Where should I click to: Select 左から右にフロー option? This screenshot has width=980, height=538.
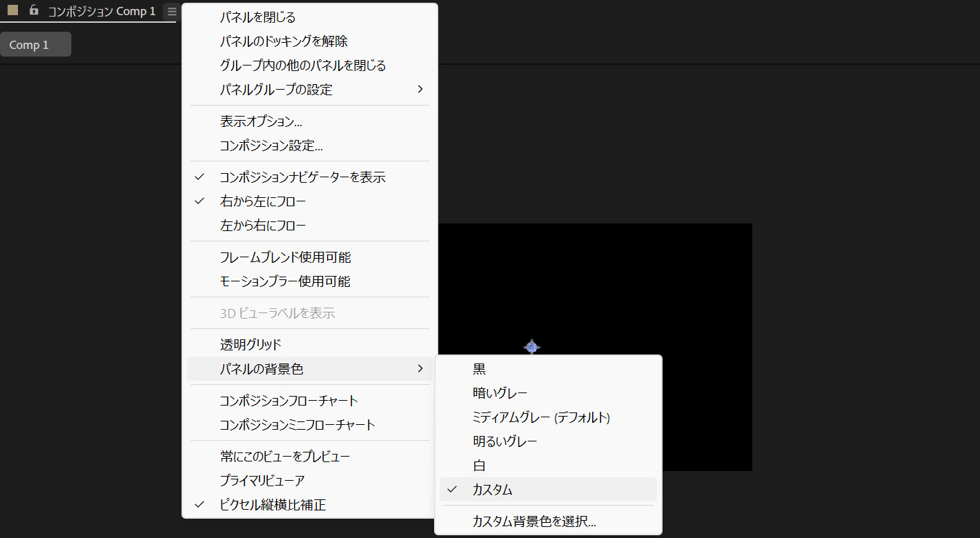[x=309, y=226]
